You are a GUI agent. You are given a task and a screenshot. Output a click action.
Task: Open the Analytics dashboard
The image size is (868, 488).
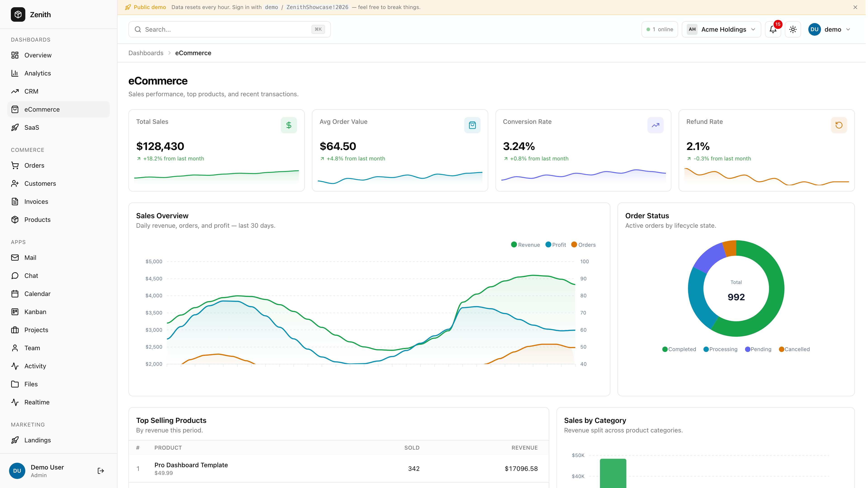click(58, 73)
